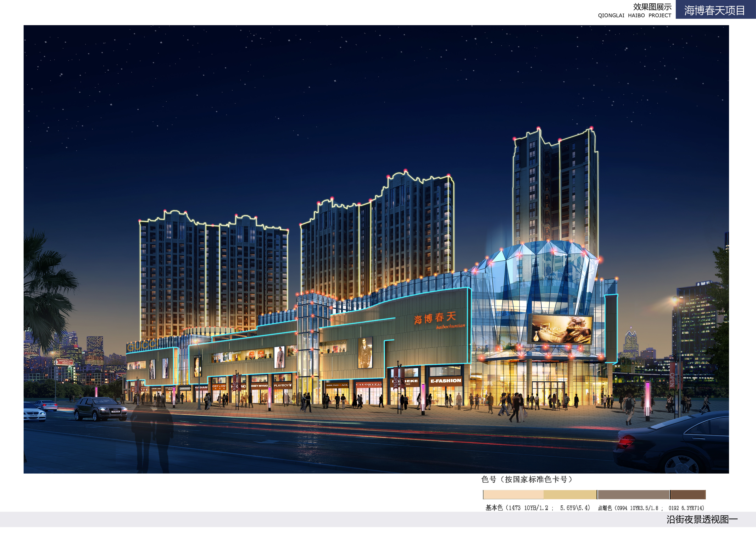Click the 色号（按国家标准色卡号）heading

[527, 479]
